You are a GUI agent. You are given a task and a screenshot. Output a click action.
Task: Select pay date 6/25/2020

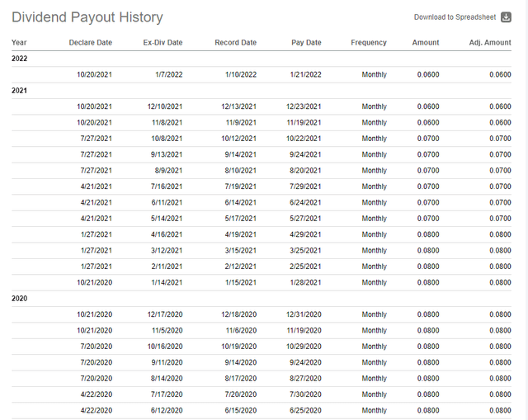tap(305, 411)
